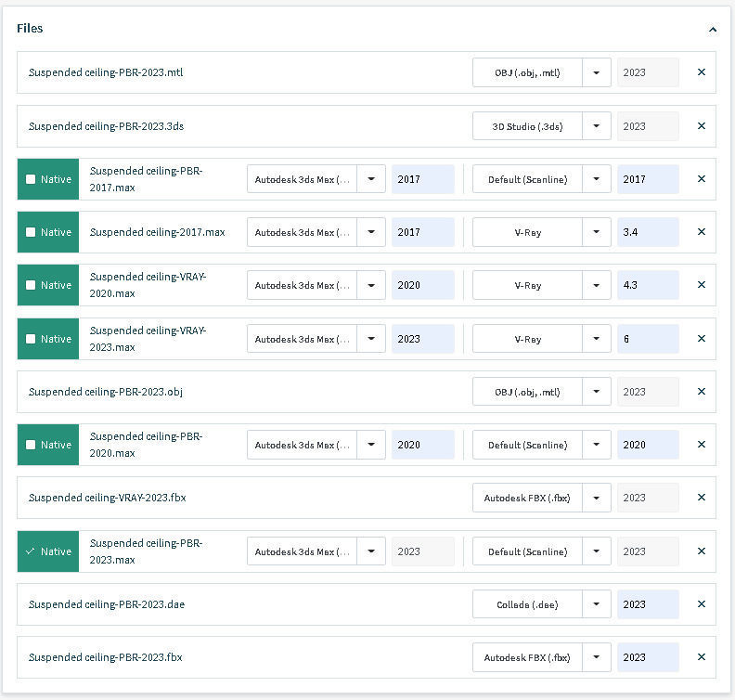Delete the Suspended ceiling-VRAY-2020.max entry
This screenshot has width=735, height=700.
point(701,285)
